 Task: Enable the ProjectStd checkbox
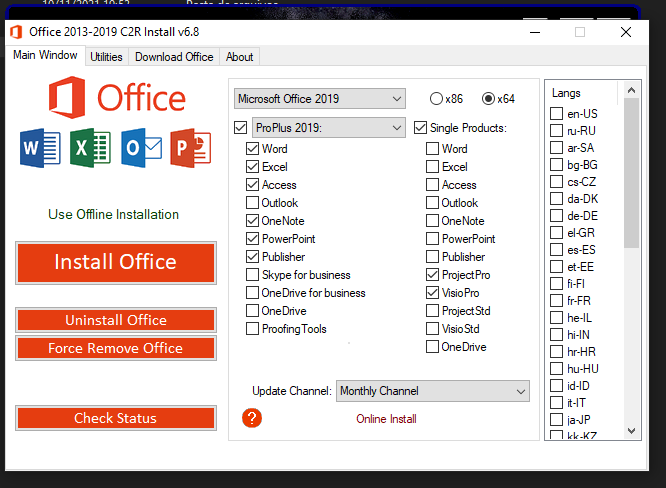432,311
